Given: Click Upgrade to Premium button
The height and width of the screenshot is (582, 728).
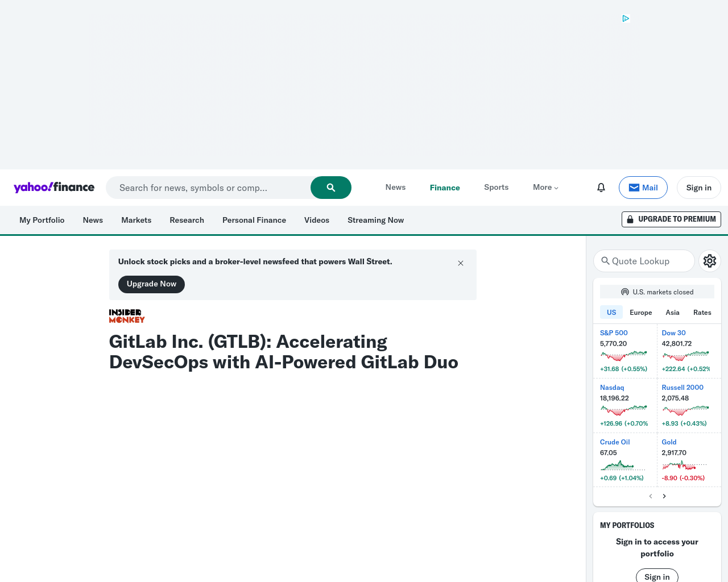Looking at the screenshot, I should point(671,219).
